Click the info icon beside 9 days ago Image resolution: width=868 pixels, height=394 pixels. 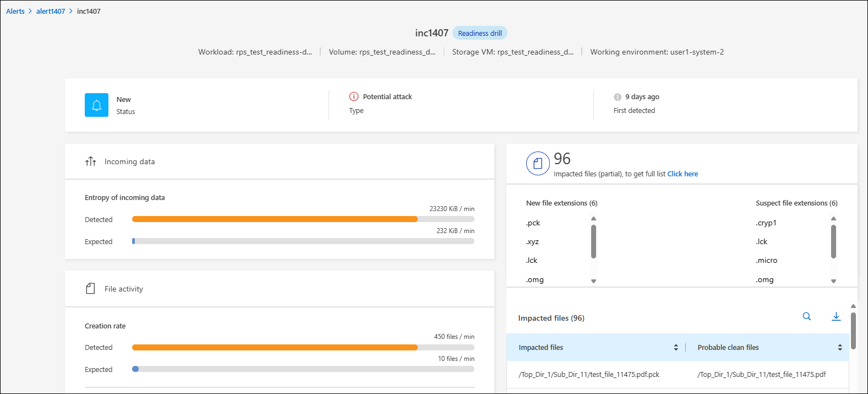click(618, 97)
